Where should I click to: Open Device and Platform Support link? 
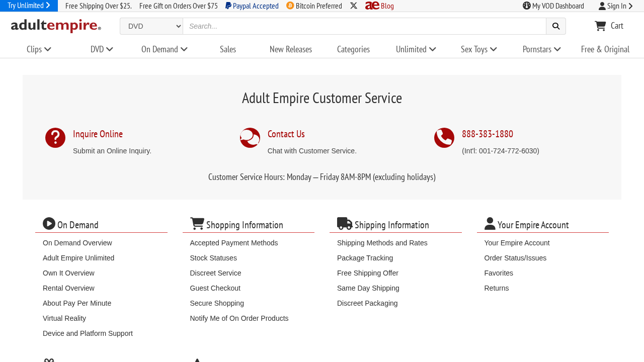point(88,333)
